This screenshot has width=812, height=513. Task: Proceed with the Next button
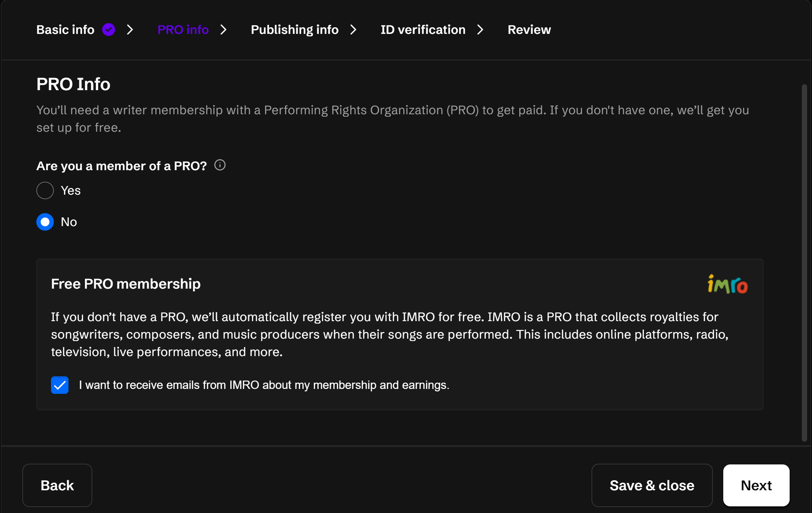click(756, 485)
